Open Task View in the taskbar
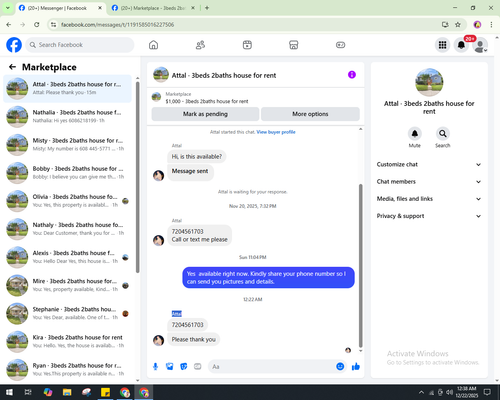Image resolution: width=500 pixels, height=400 pixels. (28, 392)
